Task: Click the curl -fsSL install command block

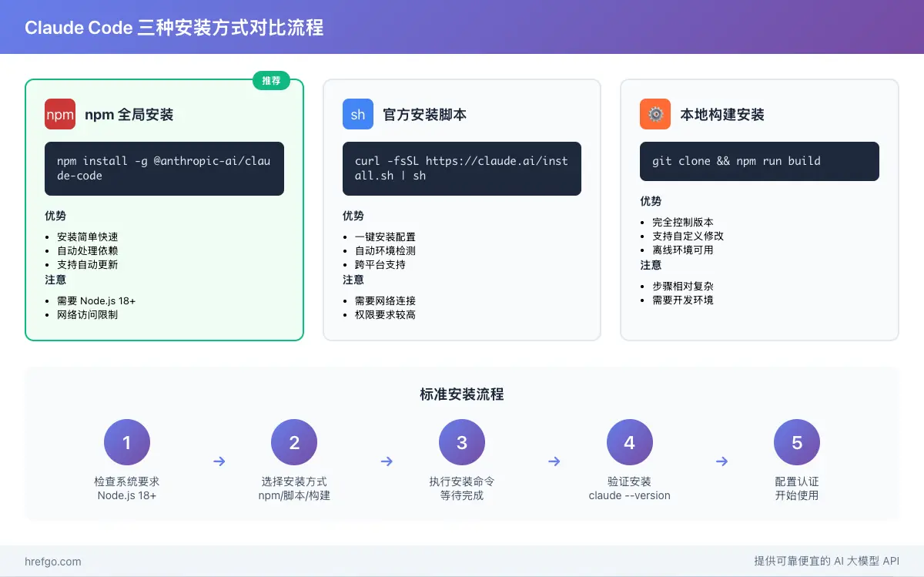Action: tap(462, 168)
